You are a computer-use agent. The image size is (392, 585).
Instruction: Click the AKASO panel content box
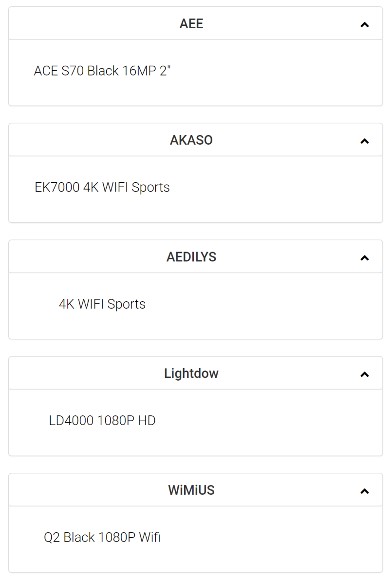click(x=196, y=189)
